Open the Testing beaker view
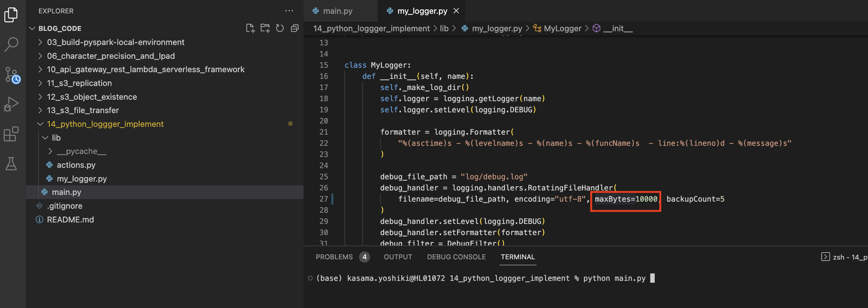 click(11, 164)
